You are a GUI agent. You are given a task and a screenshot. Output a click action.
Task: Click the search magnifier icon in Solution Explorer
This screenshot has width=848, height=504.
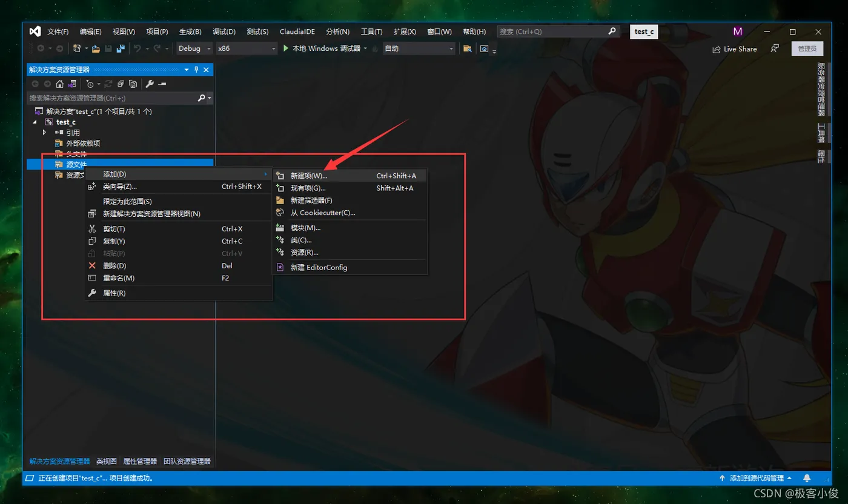tap(202, 98)
